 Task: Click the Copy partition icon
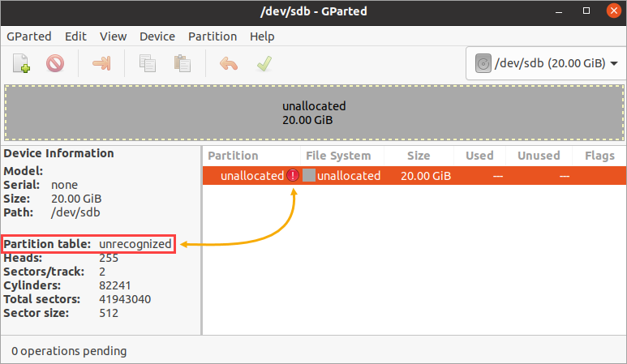(x=148, y=63)
